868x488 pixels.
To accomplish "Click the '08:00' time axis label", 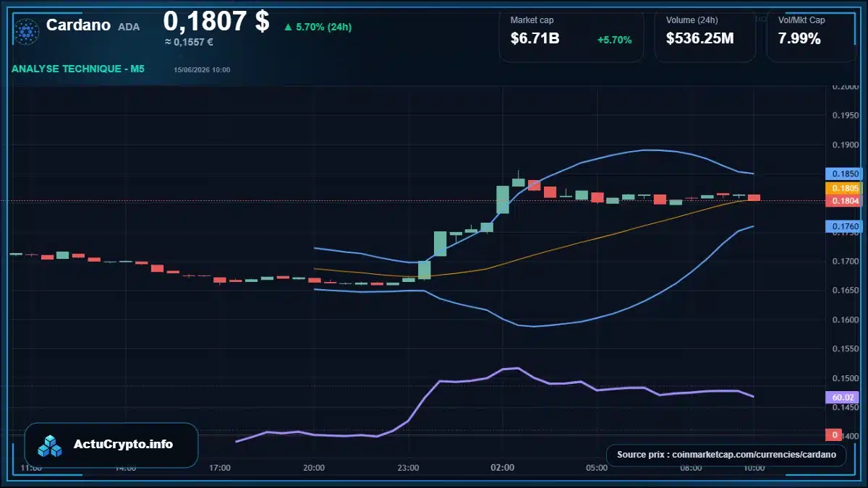I will 691,468.
